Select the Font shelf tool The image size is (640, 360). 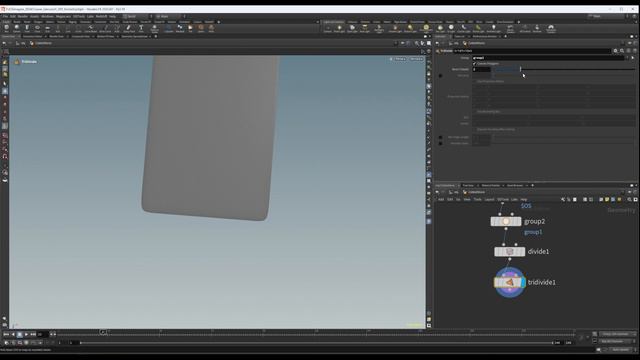coord(141,28)
